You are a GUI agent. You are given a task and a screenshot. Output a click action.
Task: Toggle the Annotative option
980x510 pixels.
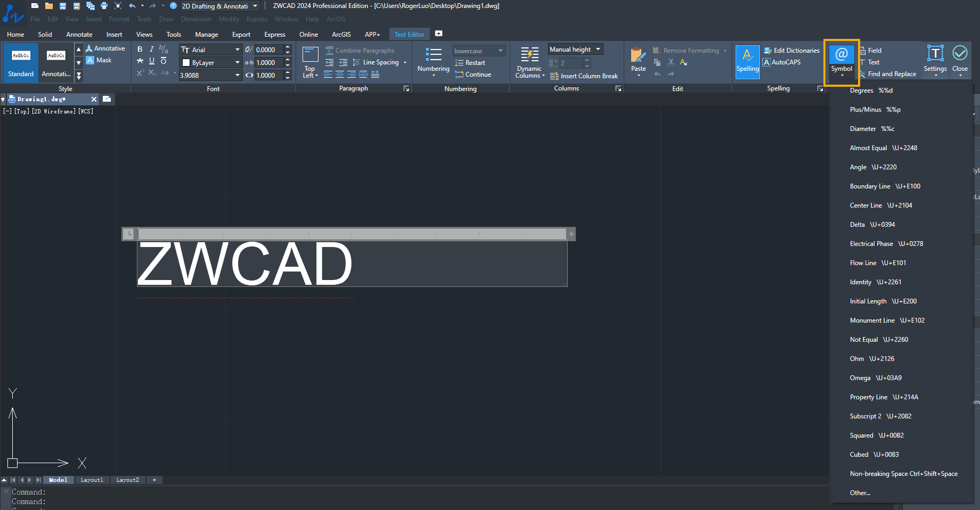pos(105,48)
